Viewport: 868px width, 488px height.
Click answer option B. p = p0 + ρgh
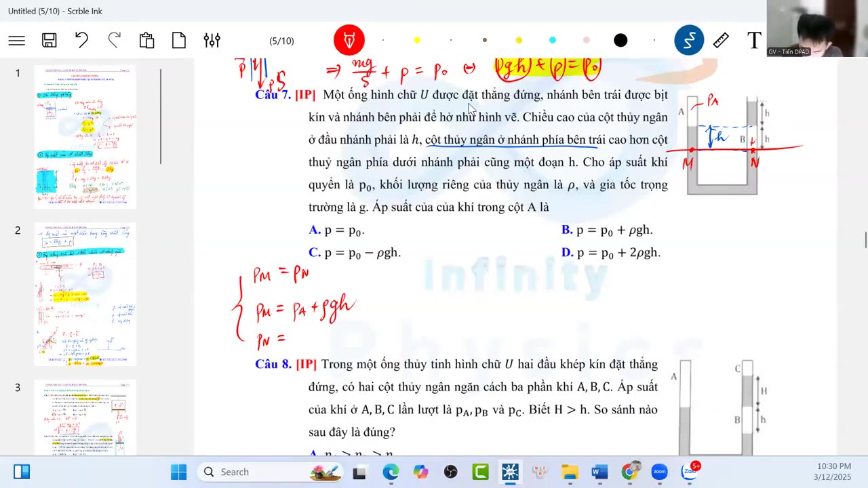[x=607, y=230]
